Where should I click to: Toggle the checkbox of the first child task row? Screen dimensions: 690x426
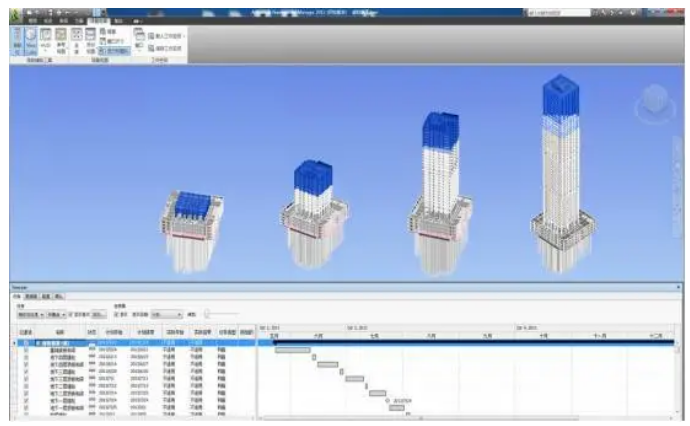pos(26,350)
